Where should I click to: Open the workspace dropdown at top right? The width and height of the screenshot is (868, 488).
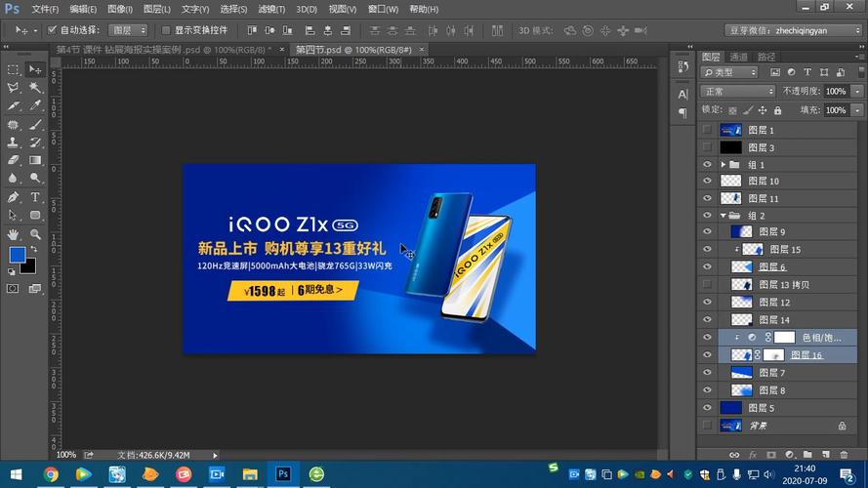[794, 30]
